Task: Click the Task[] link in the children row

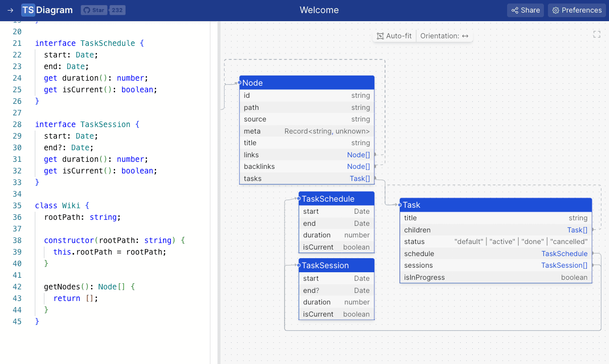Action: (577, 229)
